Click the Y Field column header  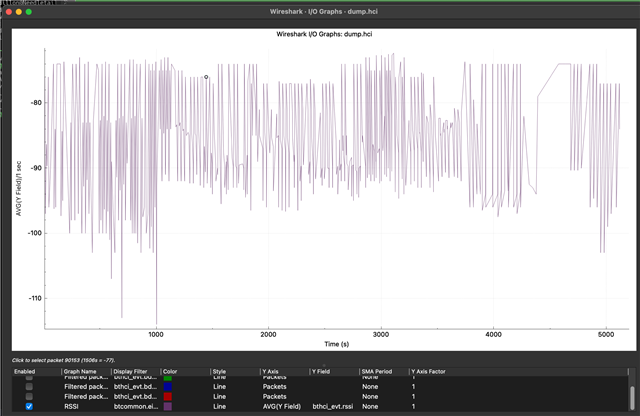pos(321,372)
